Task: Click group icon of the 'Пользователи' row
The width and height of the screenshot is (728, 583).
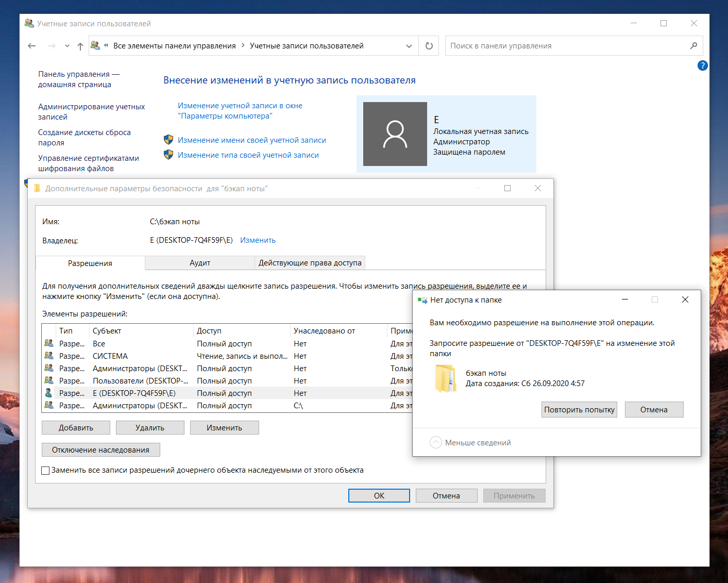Action: (49, 380)
